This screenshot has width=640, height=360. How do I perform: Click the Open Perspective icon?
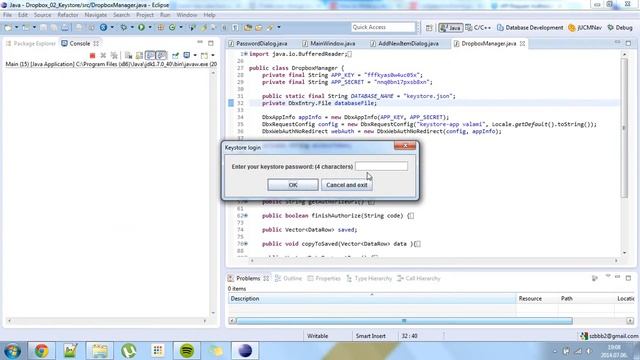(x=429, y=27)
